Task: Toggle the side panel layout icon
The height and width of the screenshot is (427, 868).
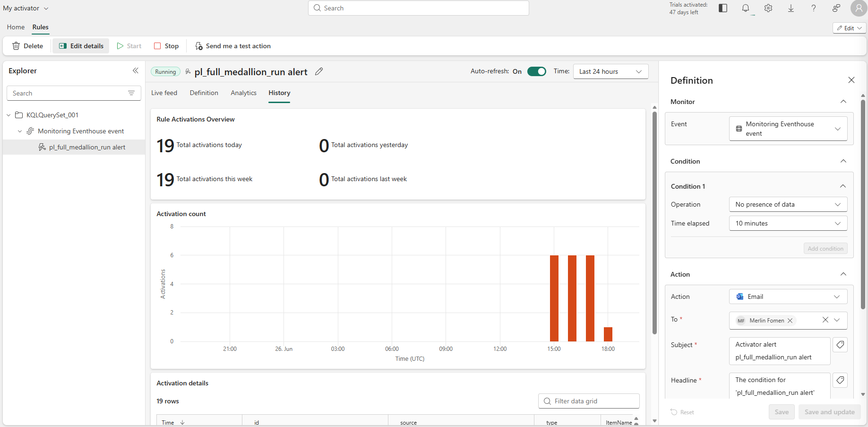Action: tap(723, 9)
